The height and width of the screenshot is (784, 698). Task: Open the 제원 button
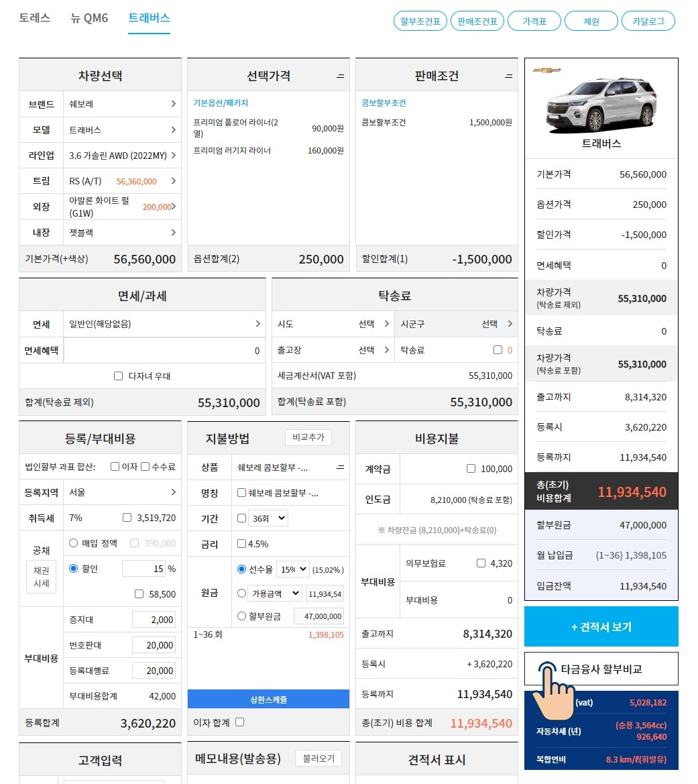591,21
